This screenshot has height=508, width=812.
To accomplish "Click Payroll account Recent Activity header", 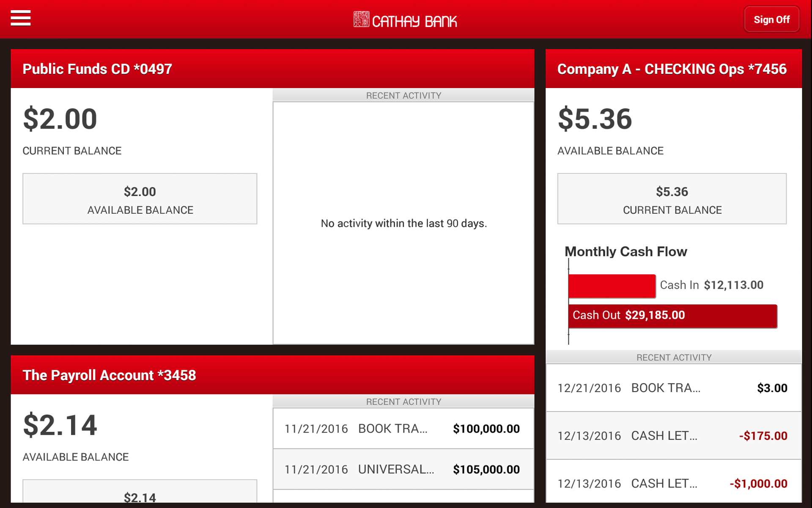I will click(403, 402).
